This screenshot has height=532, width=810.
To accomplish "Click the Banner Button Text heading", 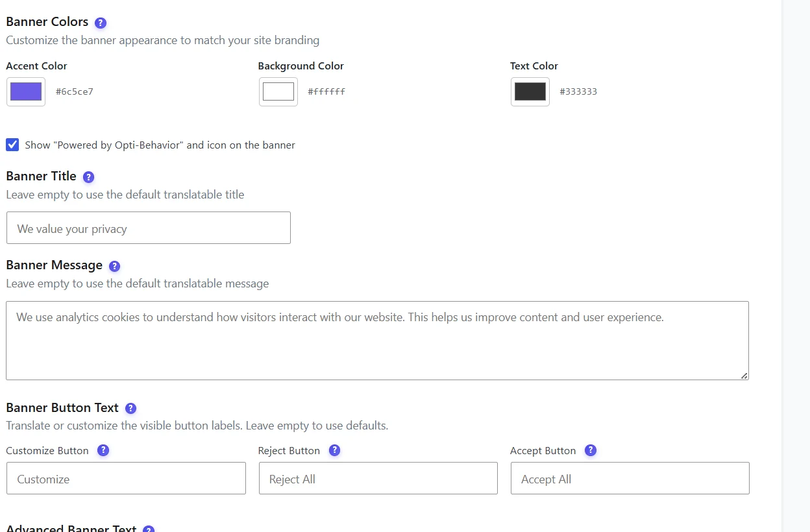I will [x=62, y=408].
